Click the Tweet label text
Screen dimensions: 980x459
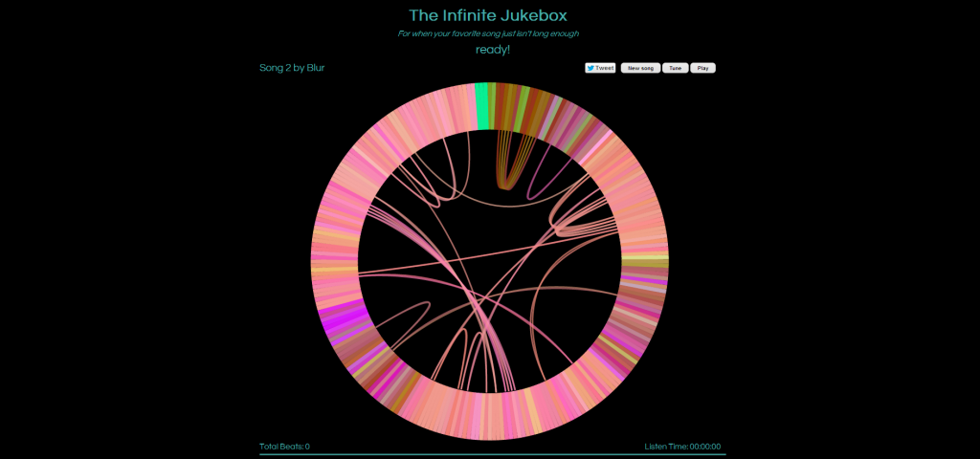605,68
